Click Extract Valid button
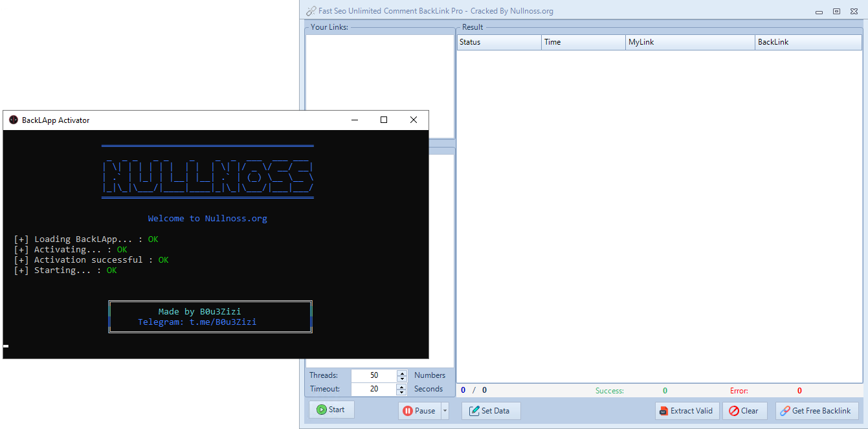The height and width of the screenshot is (429, 868). (687, 411)
